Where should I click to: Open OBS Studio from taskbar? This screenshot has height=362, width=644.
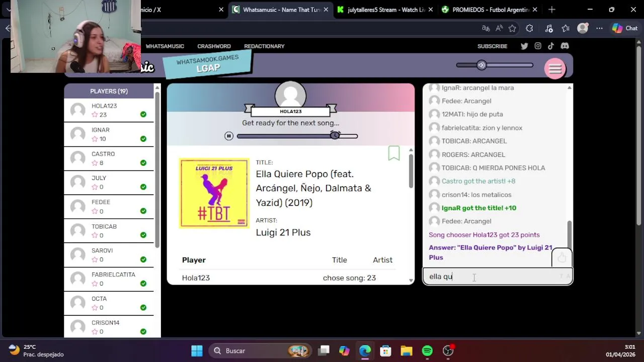[448, 350]
